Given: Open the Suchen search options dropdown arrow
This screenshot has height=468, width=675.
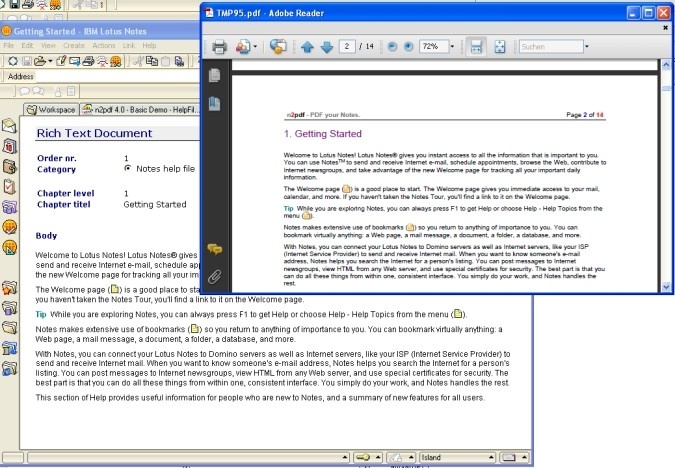Looking at the screenshot, I should (586, 46).
